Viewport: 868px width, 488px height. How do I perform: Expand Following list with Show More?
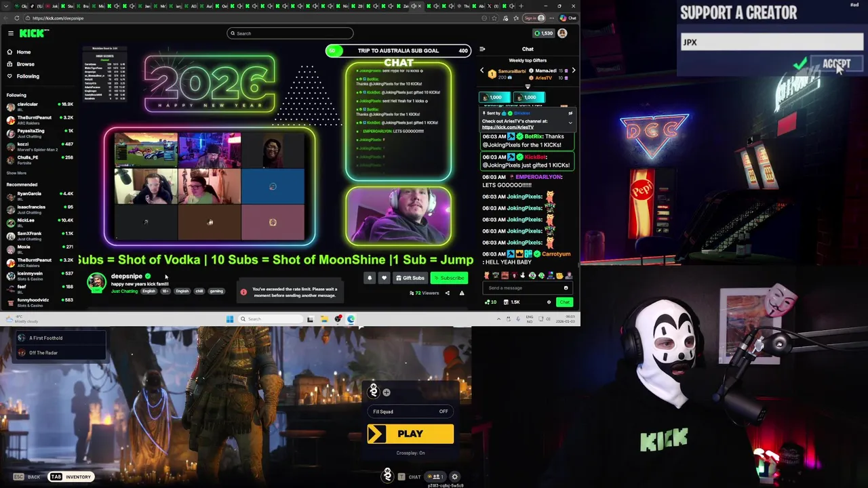[x=16, y=173]
